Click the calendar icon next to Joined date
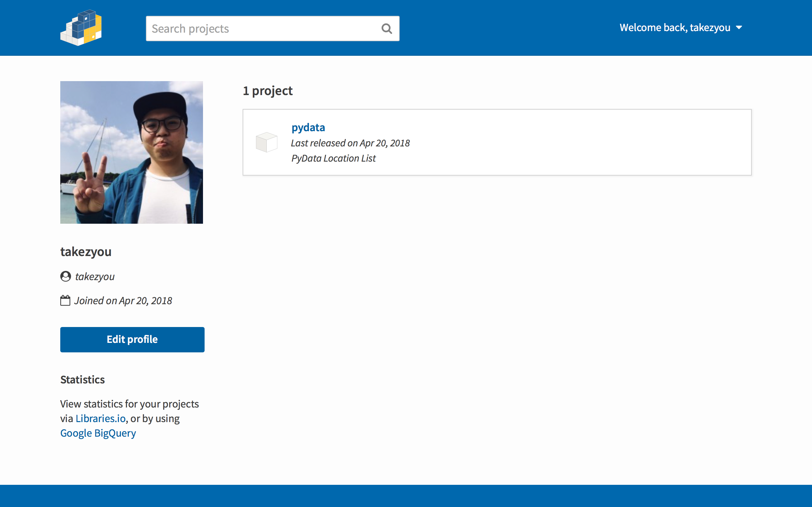 65,300
